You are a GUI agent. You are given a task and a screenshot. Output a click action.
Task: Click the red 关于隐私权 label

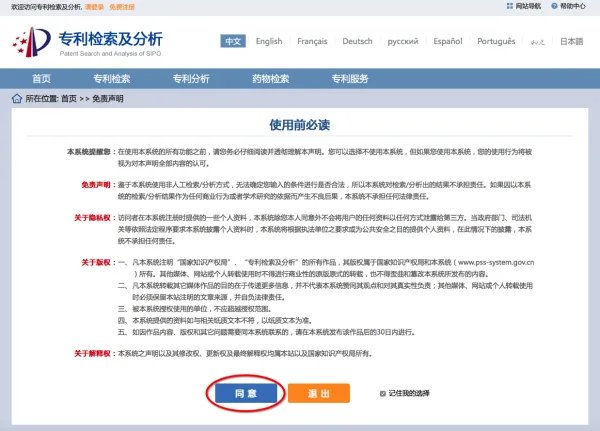[92, 218]
